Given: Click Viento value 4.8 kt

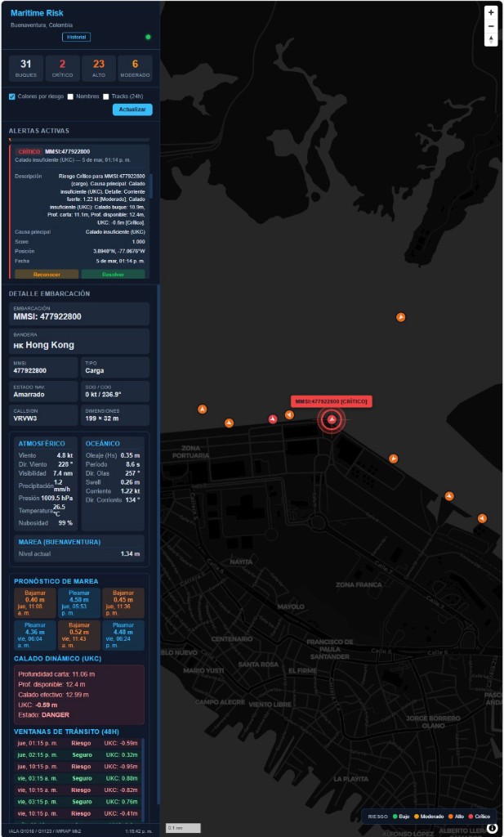Looking at the screenshot, I should click(x=65, y=455).
